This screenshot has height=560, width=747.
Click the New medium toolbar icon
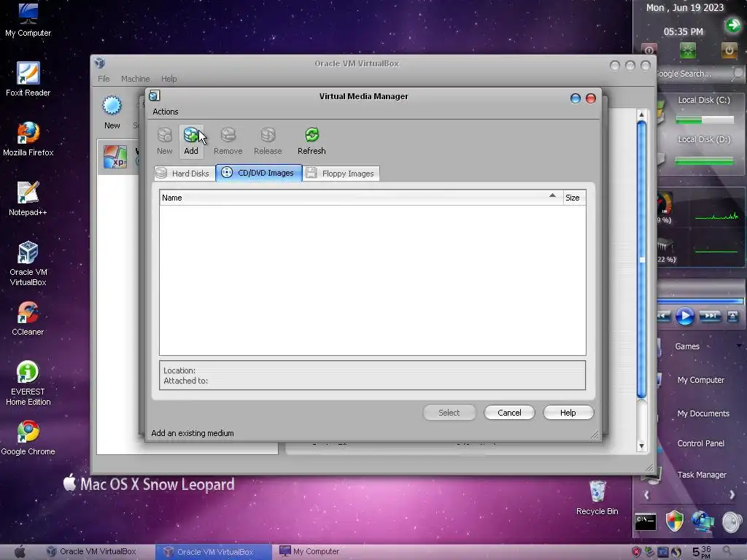pos(164,141)
